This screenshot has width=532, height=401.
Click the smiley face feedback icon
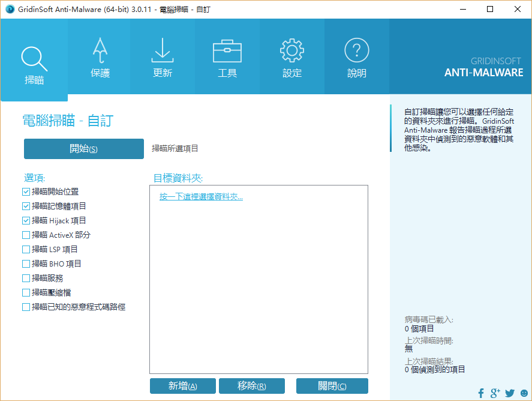(x=524, y=393)
